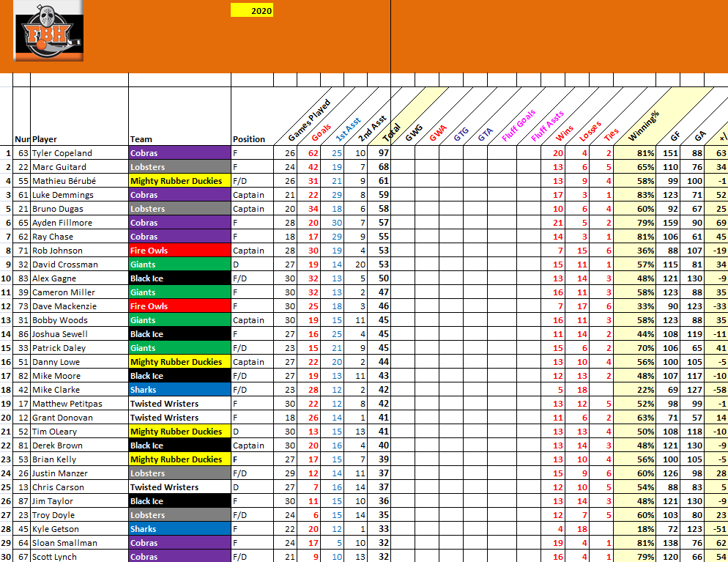Screen dimensions: 728x562
Task: Select Mathieu Bérubé's yellow Mighty Rubber Duckies cell
Action: click(179, 181)
